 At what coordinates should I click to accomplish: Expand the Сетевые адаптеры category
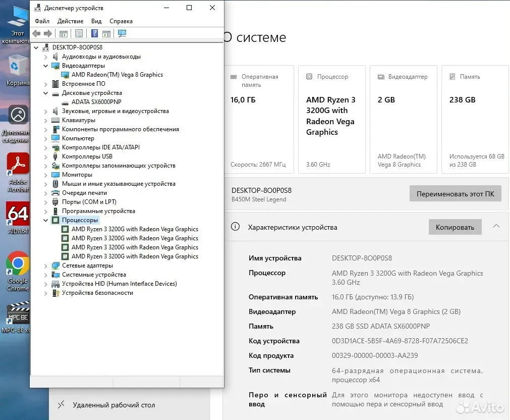pyautogui.click(x=46, y=266)
